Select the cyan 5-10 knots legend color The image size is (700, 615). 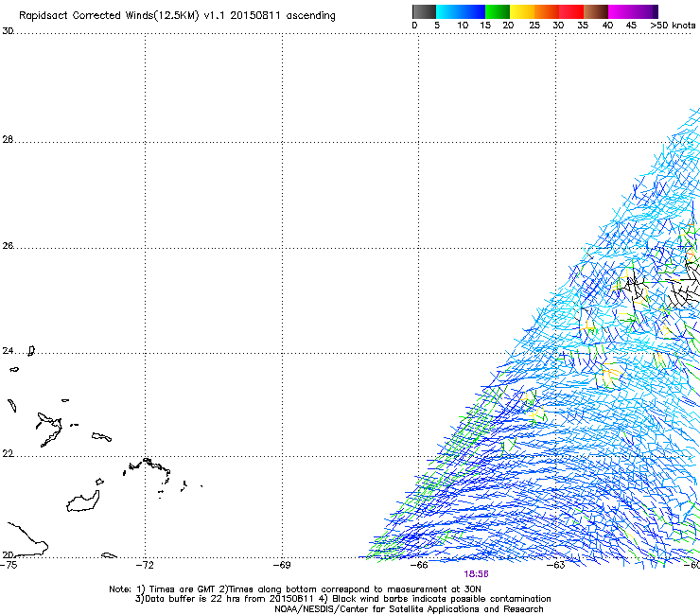[447, 11]
